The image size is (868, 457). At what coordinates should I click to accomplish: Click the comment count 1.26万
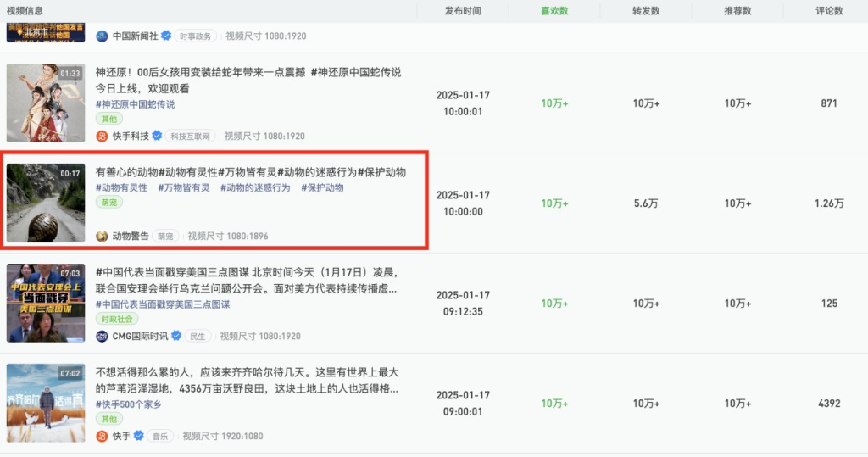(829, 203)
